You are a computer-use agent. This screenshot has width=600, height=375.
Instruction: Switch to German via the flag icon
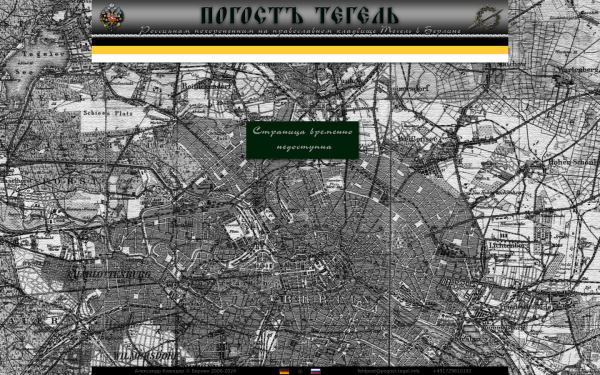coord(284,371)
